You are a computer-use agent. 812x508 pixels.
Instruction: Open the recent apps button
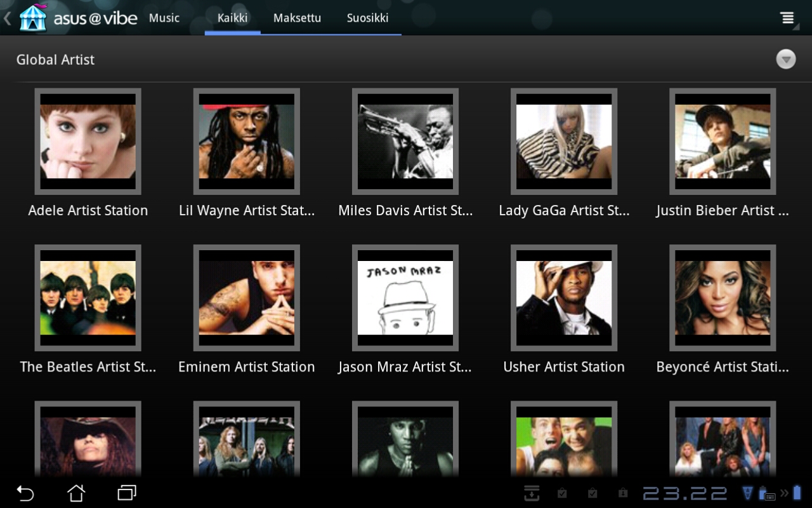[x=127, y=493]
